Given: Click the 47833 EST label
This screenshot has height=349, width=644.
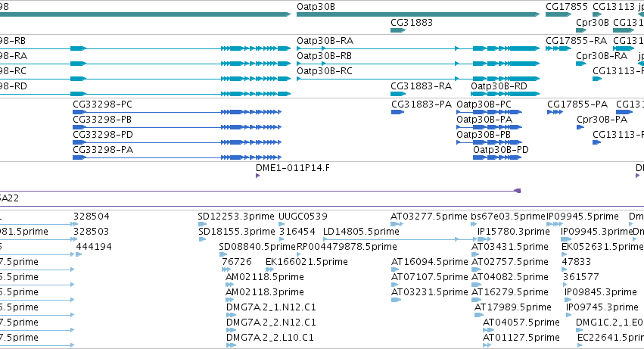Looking at the screenshot, I should [576, 262].
